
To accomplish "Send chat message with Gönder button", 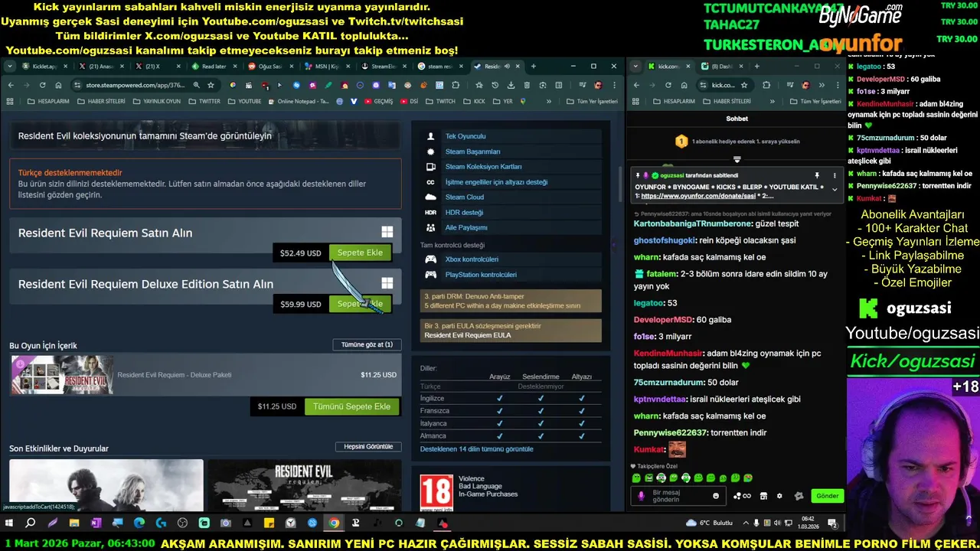I will click(827, 496).
